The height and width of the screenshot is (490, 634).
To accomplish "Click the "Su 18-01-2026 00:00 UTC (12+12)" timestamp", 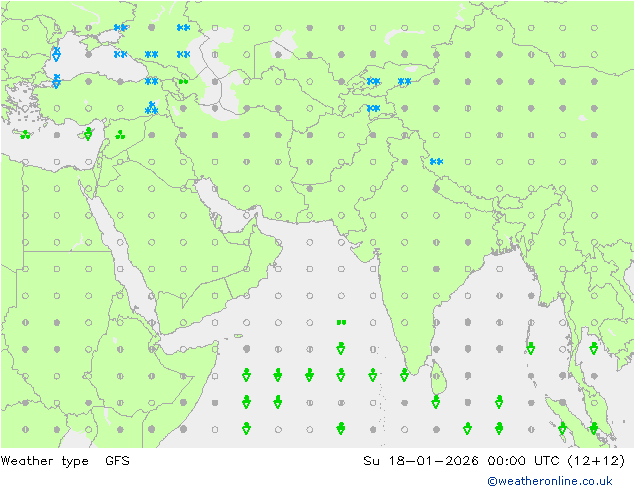I will point(494,461).
